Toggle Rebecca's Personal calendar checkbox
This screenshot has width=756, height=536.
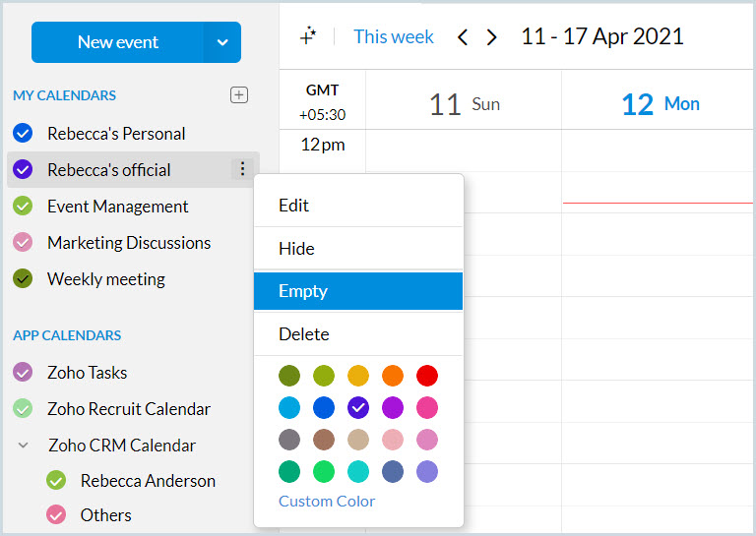pyautogui.click(x=24, y=133)
